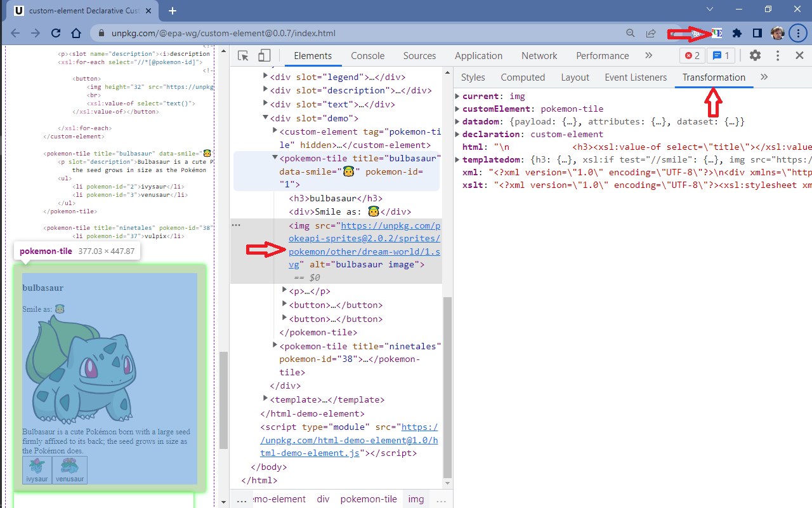Toggle the device toolbar in DevTools

pyautogui.click(x=265, y=56)
